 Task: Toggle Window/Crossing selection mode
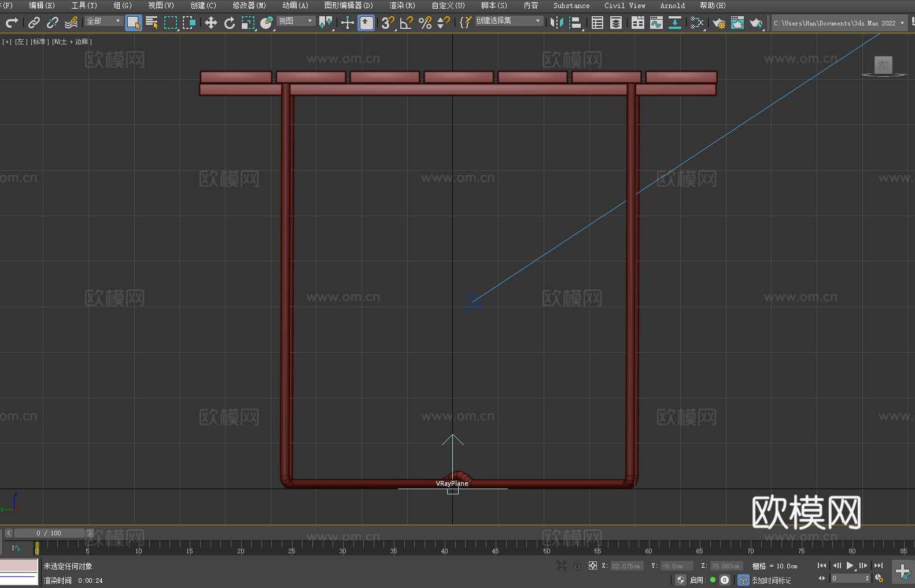189,23
